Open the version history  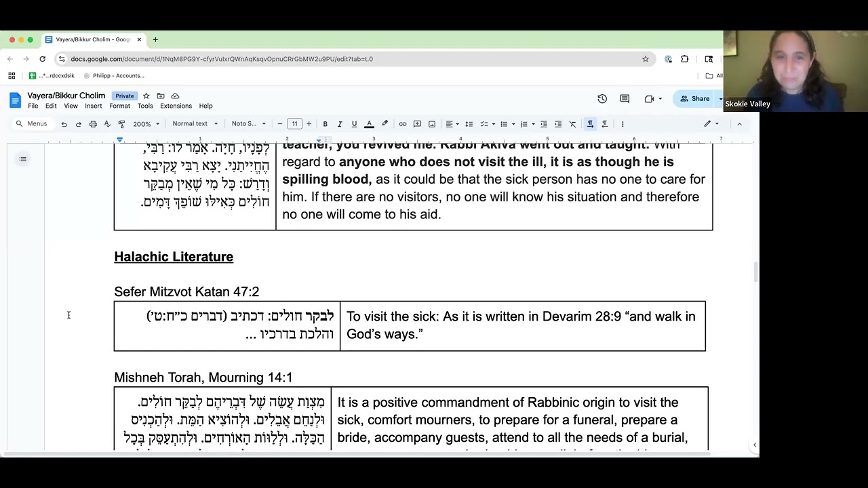(x=602, y=99)
